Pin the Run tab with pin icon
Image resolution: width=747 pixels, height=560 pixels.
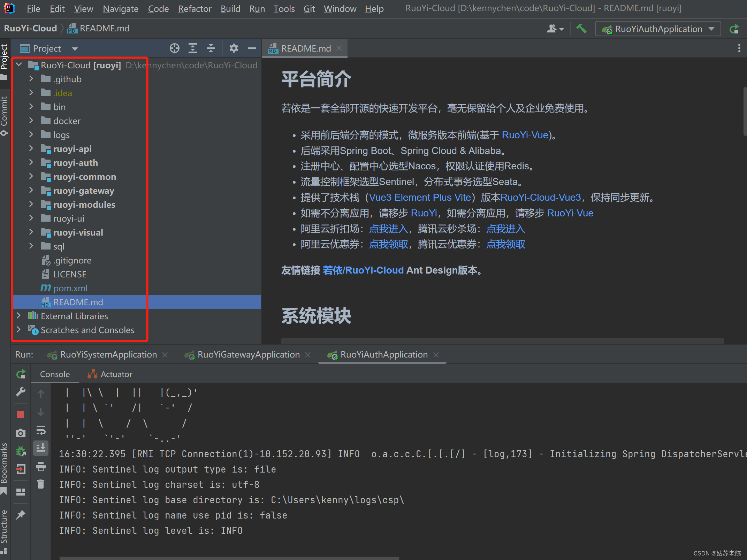click(x=21, y=515)
